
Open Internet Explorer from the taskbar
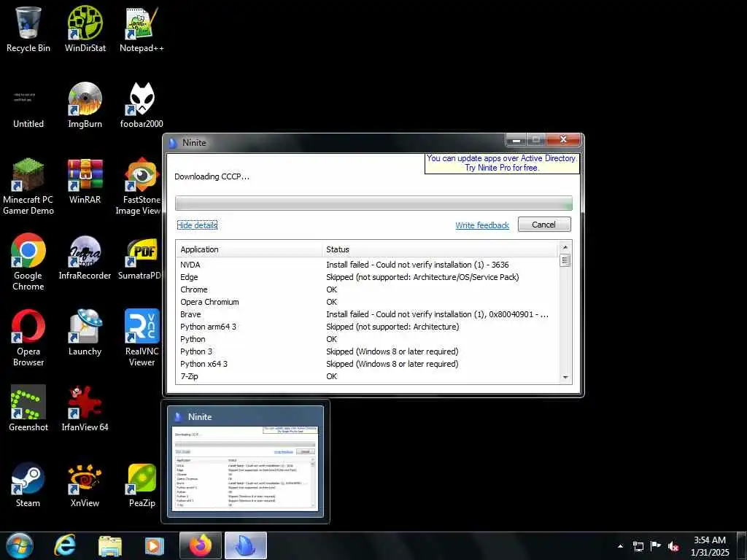(x=65, y=545)
